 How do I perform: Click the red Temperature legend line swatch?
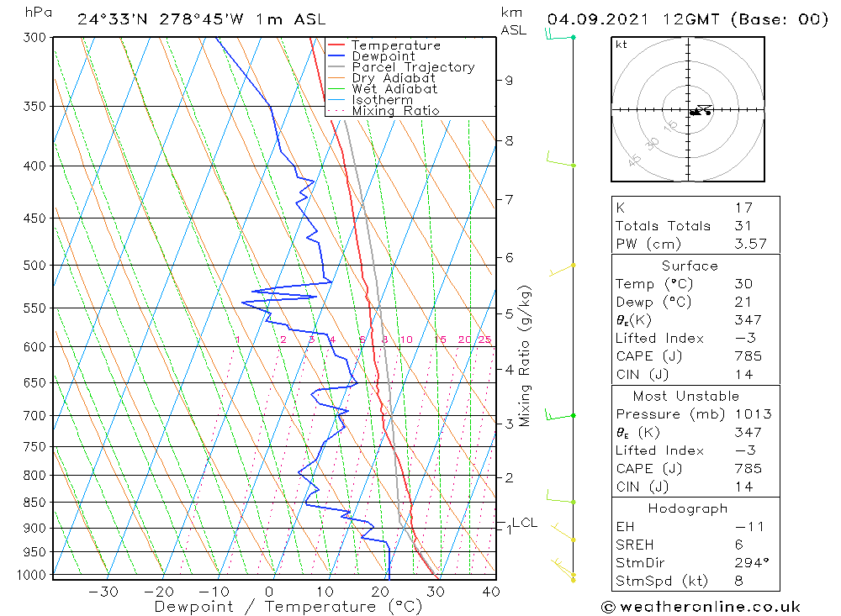click(336, 45)
